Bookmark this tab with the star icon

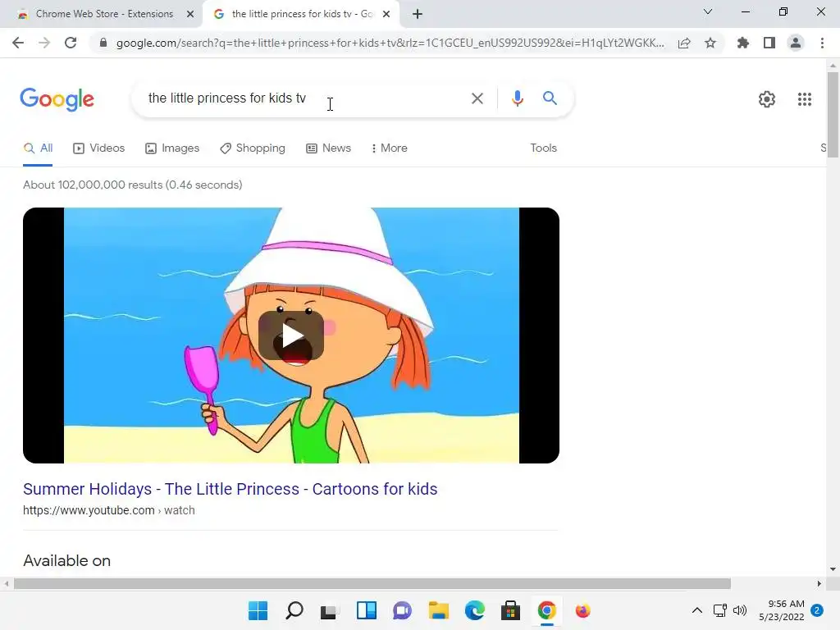point(710,43)
